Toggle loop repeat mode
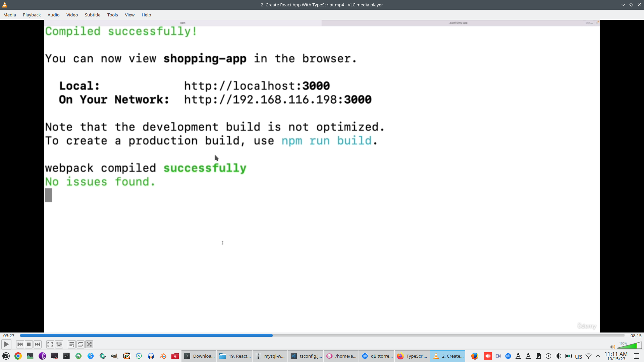Viewport: 644px width, 362px height. [x=80, y=344]
